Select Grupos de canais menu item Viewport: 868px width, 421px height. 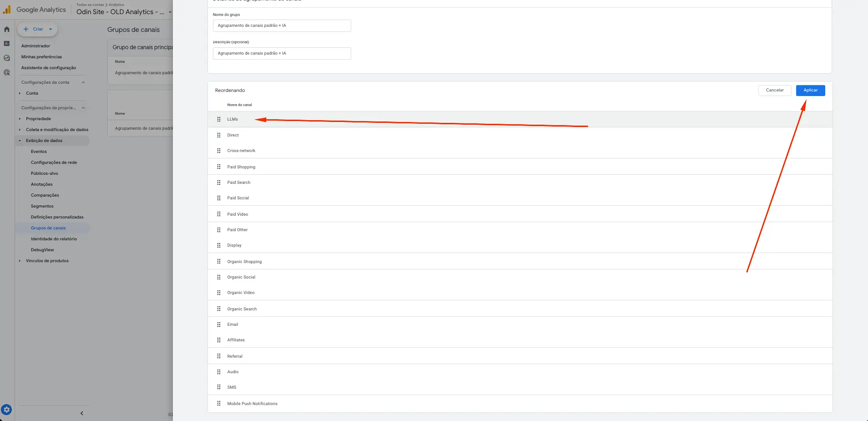(48, 228)
